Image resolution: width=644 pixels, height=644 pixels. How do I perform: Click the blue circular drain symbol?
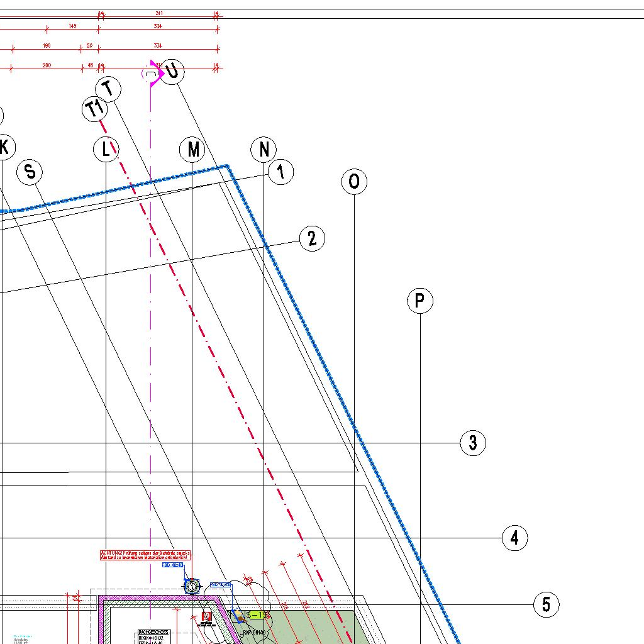(x=192, y=587)
